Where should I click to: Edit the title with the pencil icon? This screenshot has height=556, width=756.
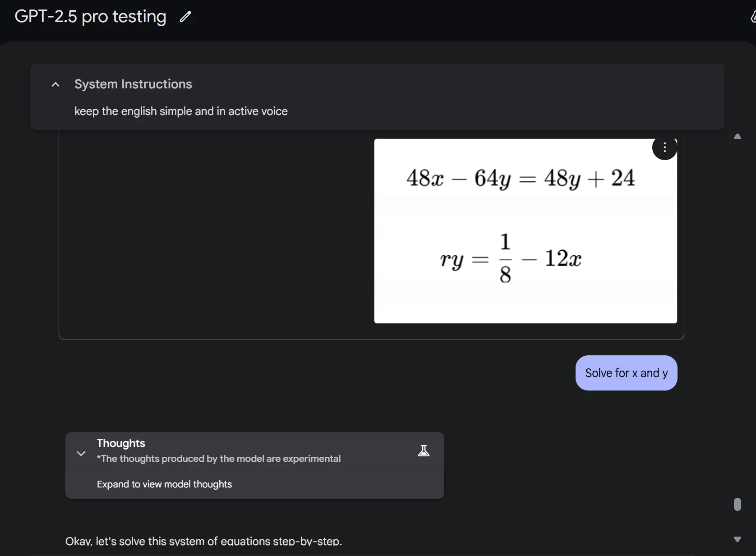tap(185, 17)
